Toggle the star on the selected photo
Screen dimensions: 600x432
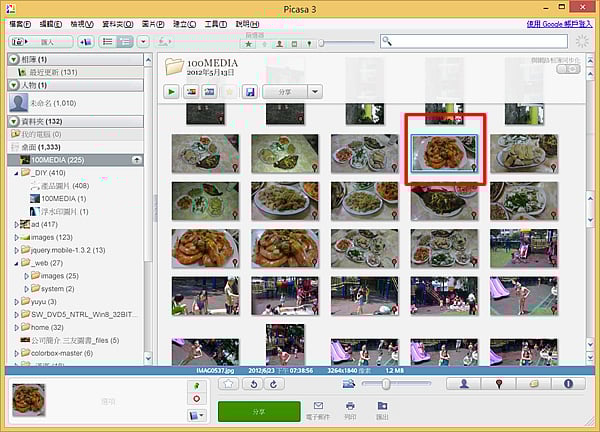tap(228, 383)
